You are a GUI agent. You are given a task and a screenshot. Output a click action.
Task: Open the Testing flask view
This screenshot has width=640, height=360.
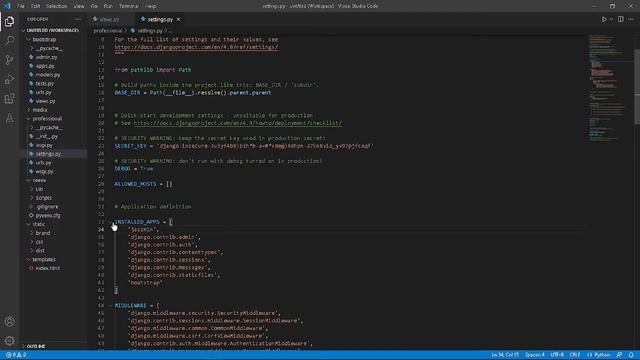pos(9,118)
